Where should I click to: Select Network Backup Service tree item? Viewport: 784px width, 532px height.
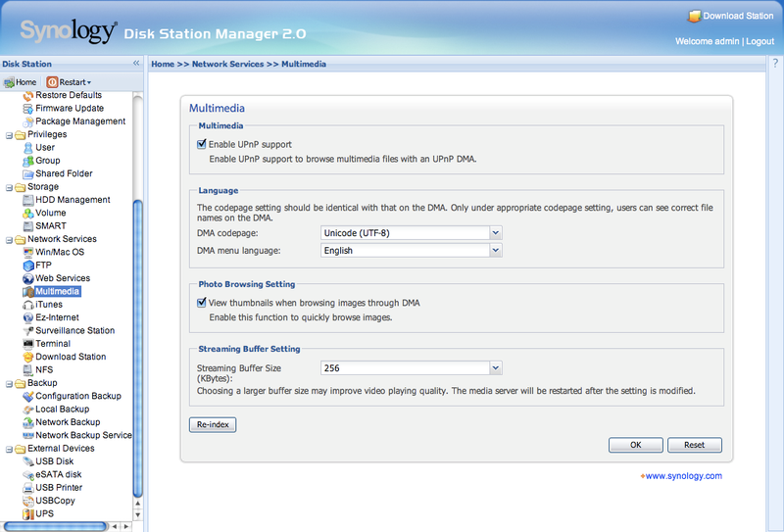(83, 436)
